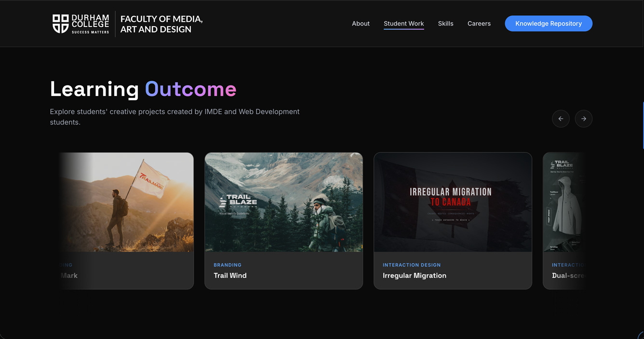Open the Irregular Migration project title
The width and height of the screenshot is (644, 339).
pos(414,275)
